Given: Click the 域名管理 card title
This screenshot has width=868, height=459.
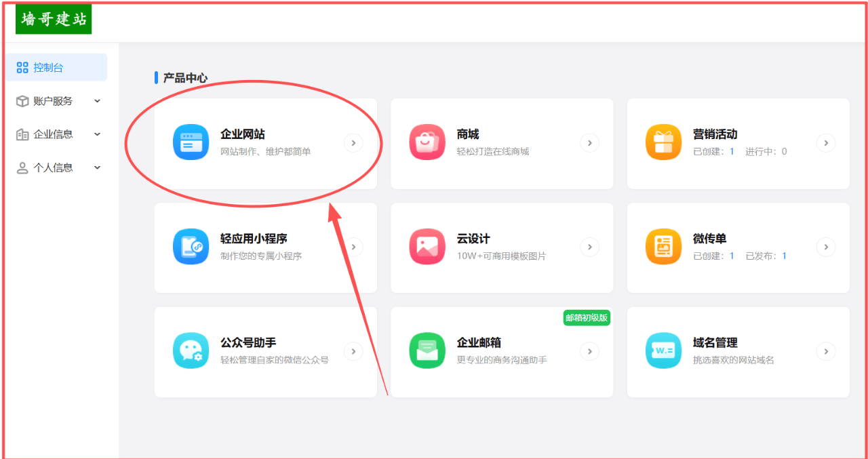Looking at the screenshot, I should pos(715,343).
